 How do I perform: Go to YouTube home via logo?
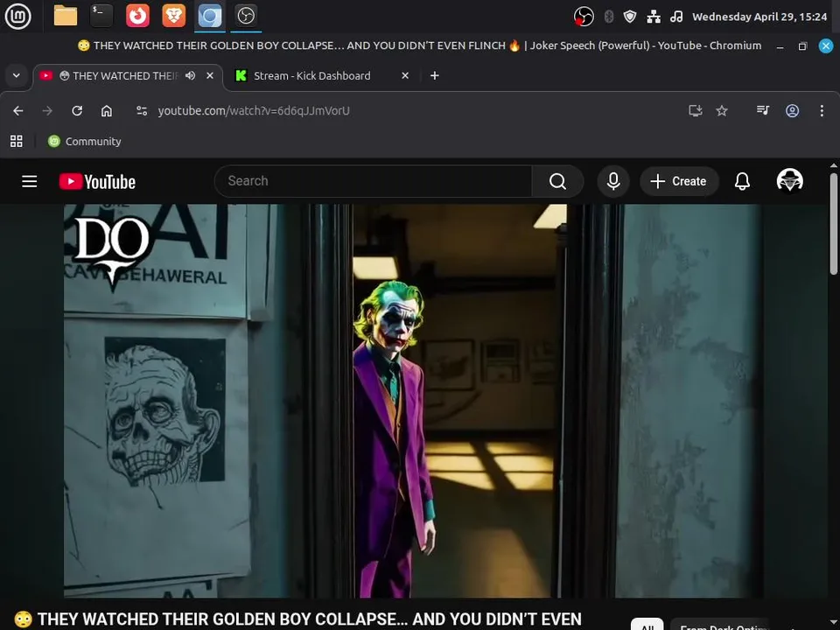pos(97,182)
